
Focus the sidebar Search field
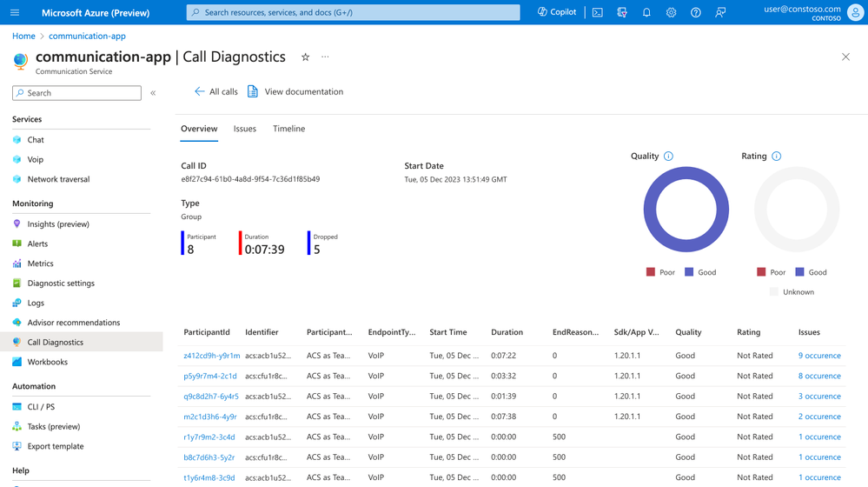(x=77, y=93)
